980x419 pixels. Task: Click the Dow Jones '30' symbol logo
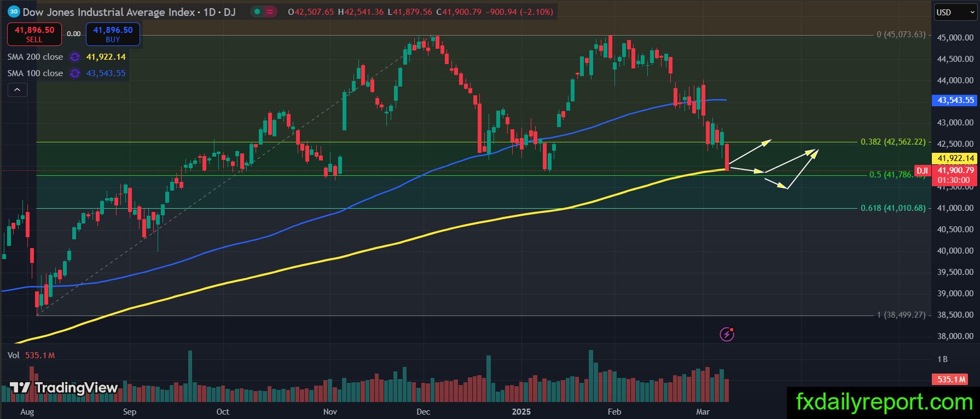pyautogui.click(x=14, y=12)
